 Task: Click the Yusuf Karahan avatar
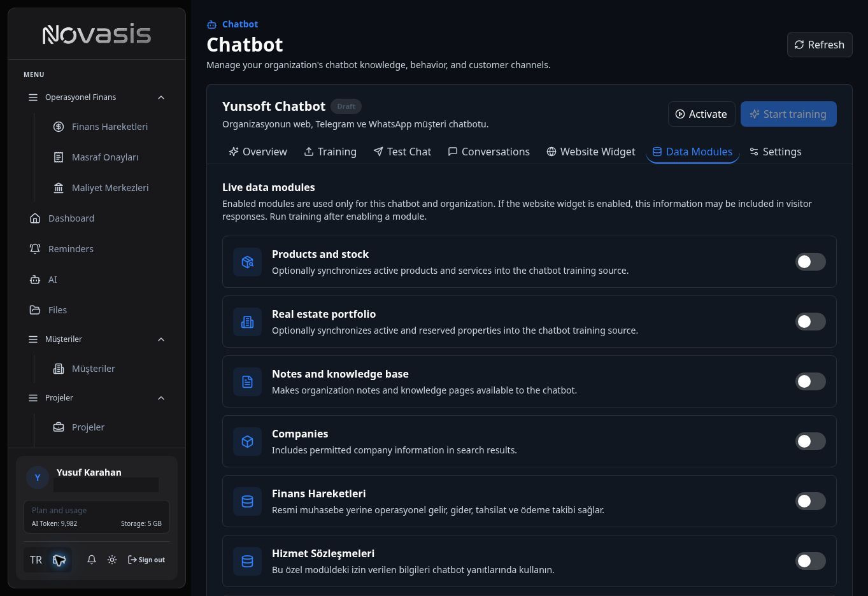point(38,478)
